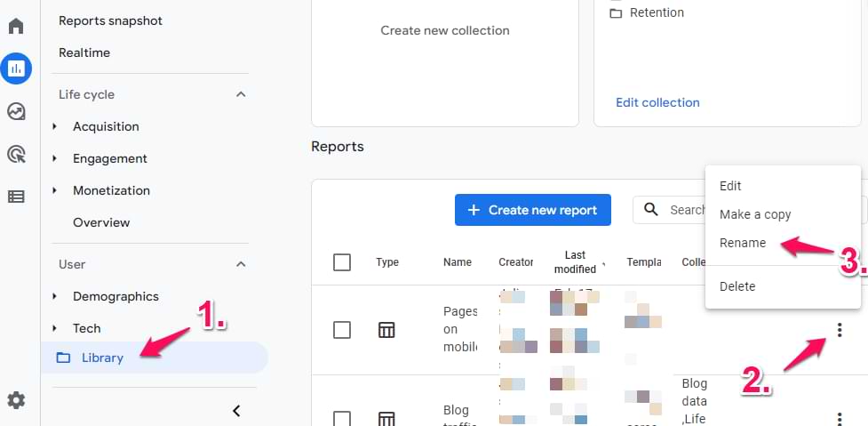
Task: Choose Make a copy from the context menu
Action: pyautogui.click(x=754, y=214)
